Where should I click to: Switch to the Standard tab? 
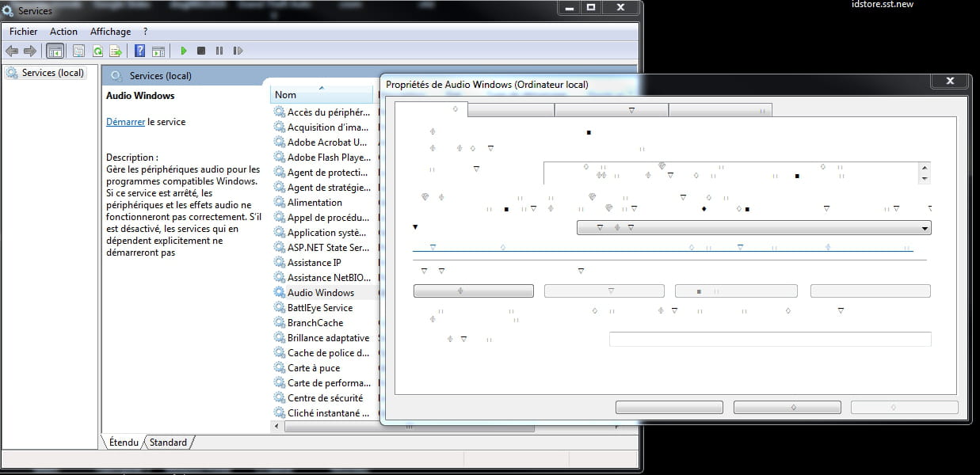168,443
